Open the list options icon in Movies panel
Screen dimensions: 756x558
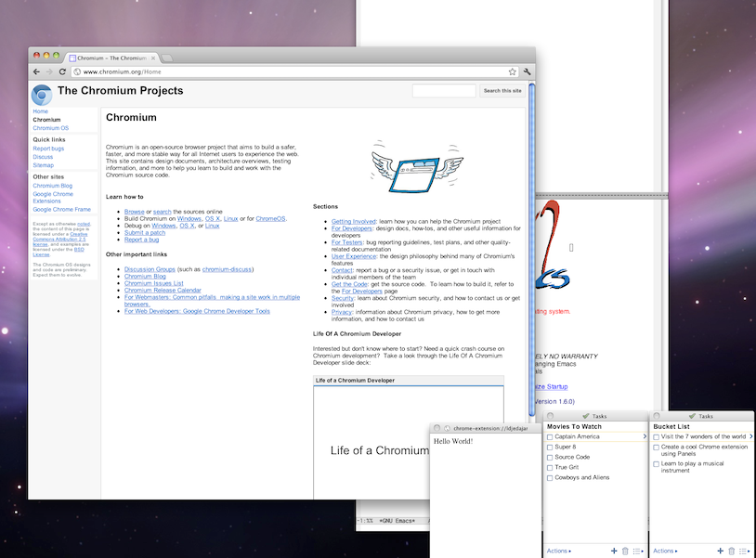tap(636, 551)
